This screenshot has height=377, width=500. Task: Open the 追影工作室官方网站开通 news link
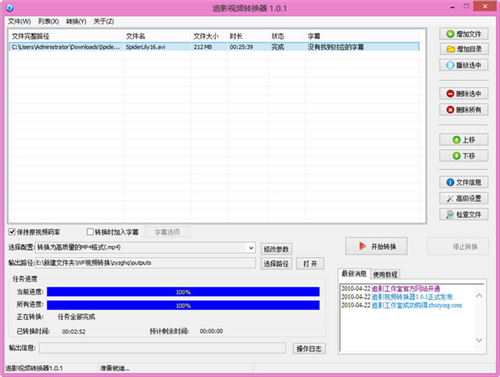(406, 289)
